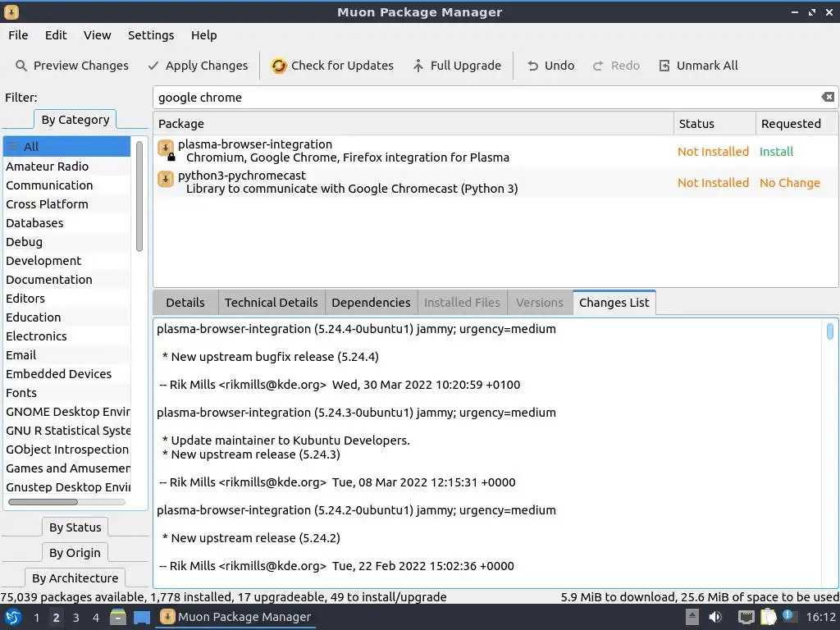Select the All category
Screen dimensions: 840x630
(66, 146)
